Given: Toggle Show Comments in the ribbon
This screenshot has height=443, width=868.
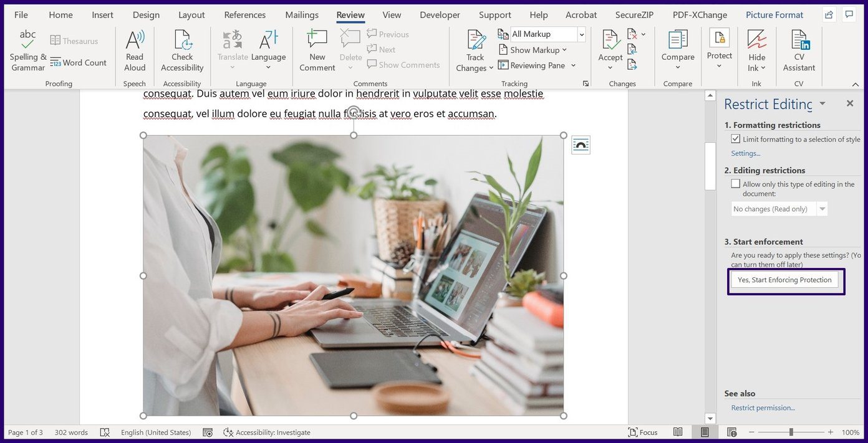Looking at the screenshot, I should tap(403, 64).
